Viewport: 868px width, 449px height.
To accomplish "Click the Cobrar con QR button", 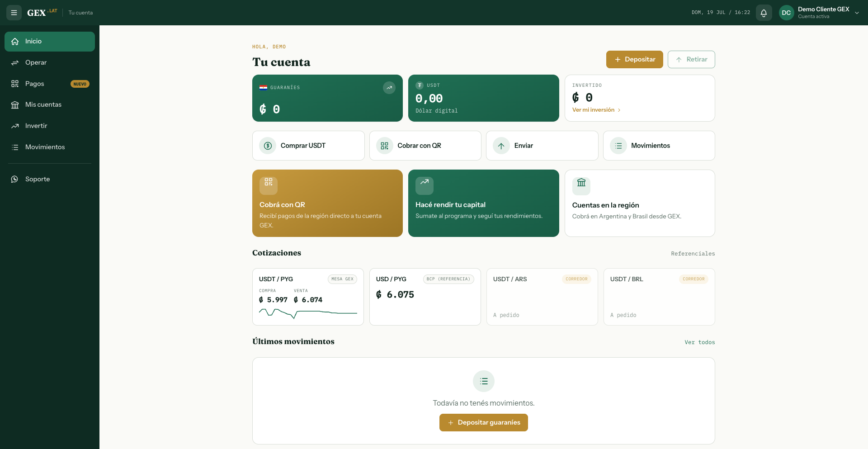I will [x=425, y=146].
